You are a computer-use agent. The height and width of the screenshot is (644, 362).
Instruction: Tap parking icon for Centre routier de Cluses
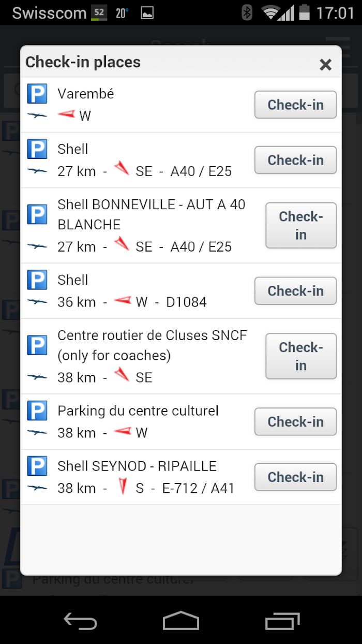(37, 345)
